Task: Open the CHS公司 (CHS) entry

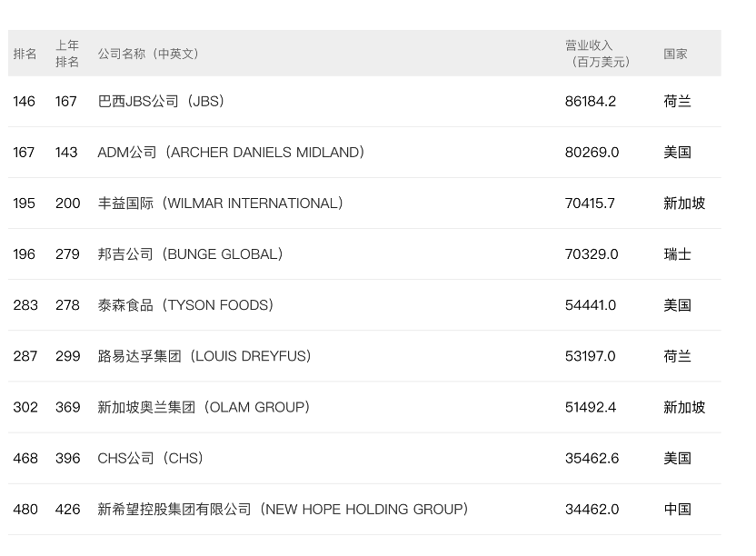Action: [151, 458]
